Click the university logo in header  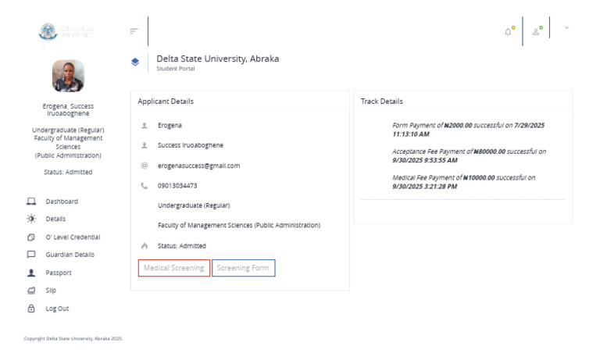pos(66,31)
